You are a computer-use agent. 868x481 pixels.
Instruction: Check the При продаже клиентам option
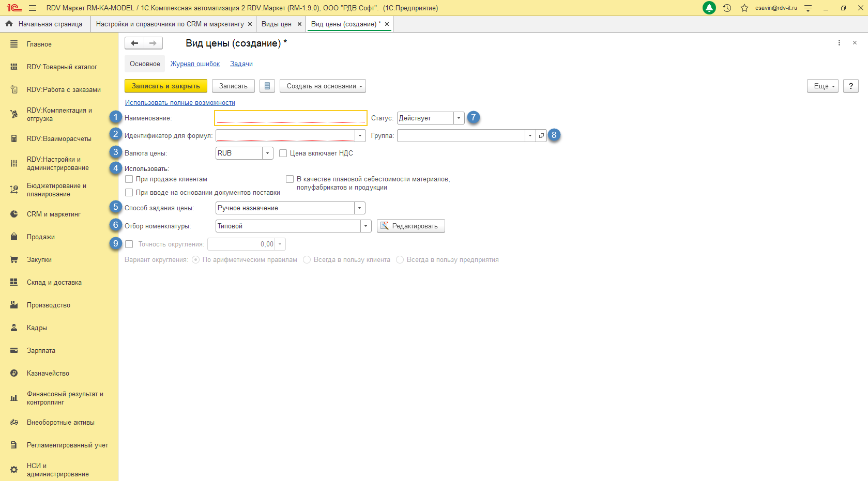129,179
